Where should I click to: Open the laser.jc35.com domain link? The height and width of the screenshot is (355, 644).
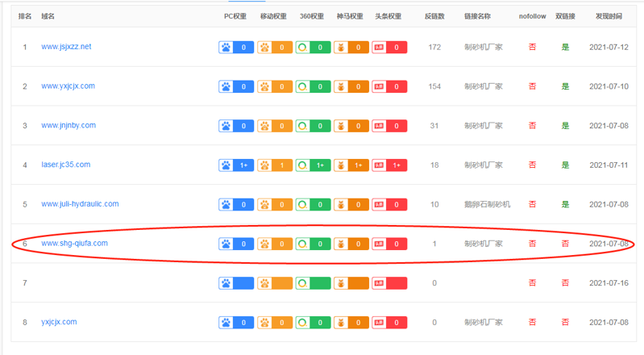pyautogui.click(x=66, y=165)
